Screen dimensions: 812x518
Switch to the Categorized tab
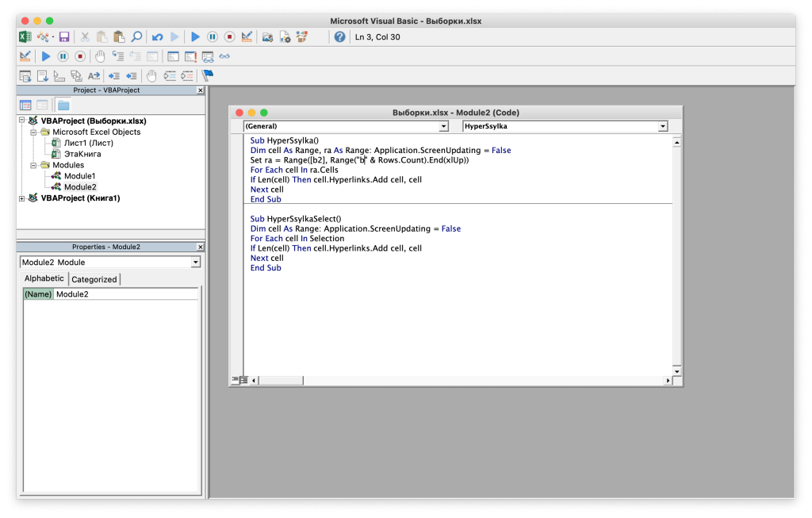coord(94,280)
